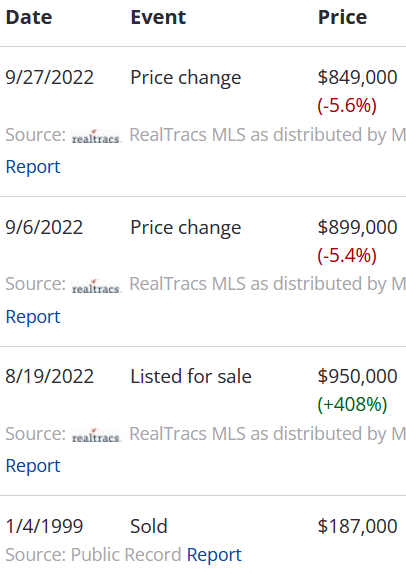
Task: Select the Price column header
Action: (x=342, y=17)
